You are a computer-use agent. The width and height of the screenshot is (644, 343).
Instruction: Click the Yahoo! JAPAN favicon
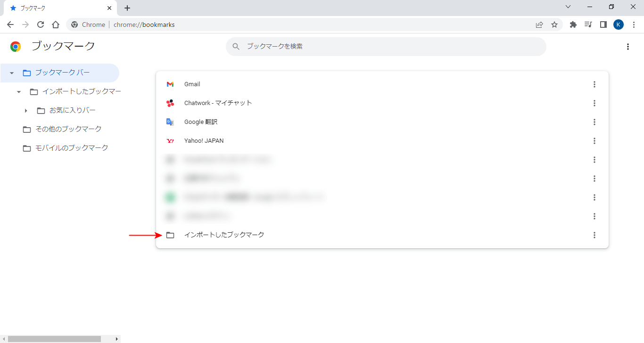170,141
